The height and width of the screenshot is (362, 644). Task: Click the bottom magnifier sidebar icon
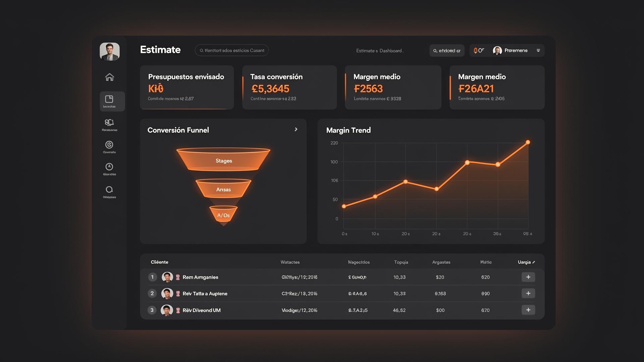pyautogui.click(x=109, y=192)
